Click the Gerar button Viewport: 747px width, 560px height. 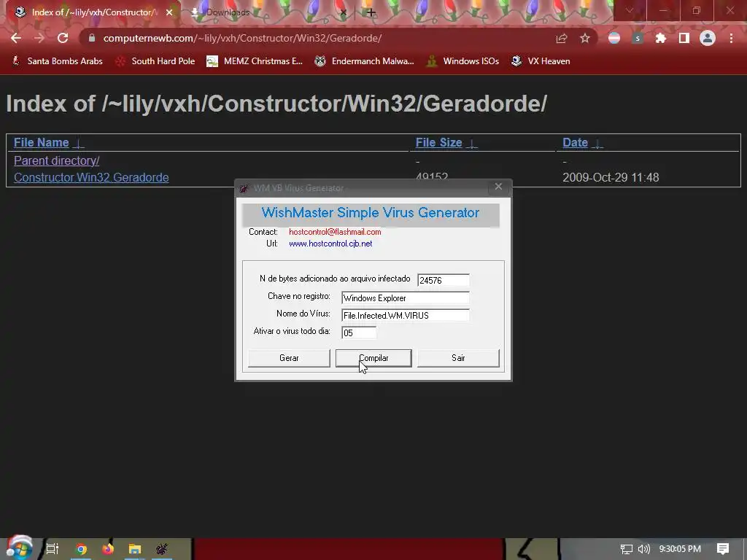pos(289,357)
